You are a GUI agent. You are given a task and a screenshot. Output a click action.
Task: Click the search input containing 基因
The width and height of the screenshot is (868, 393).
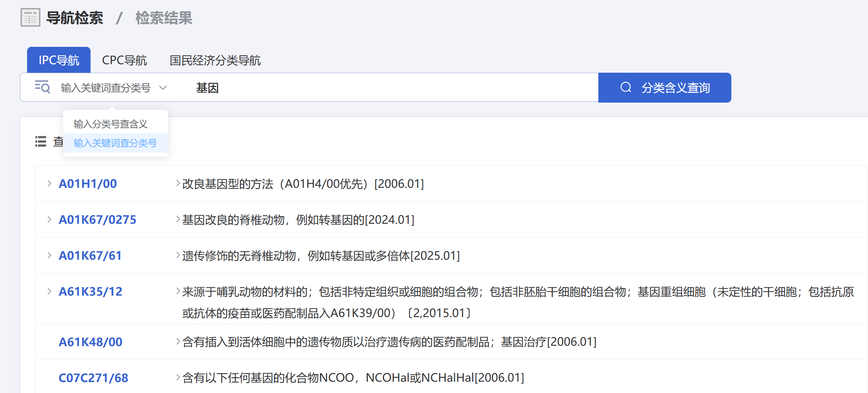coord(364,87)
